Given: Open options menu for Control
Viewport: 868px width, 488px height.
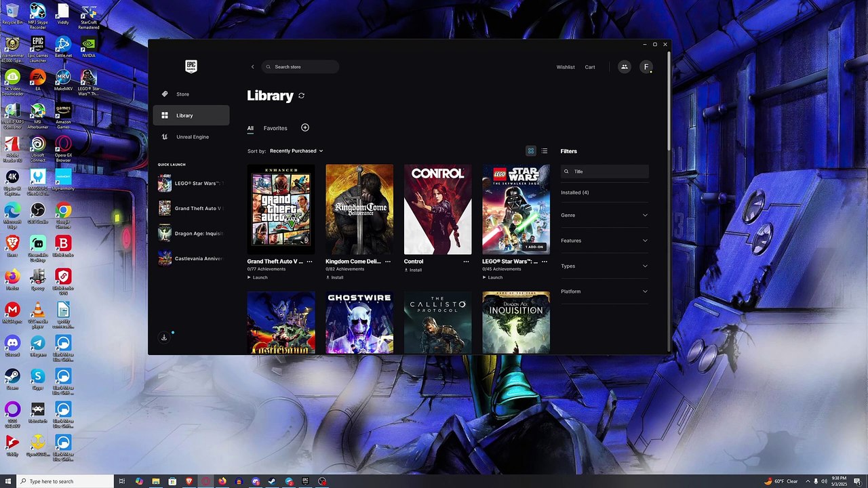Looking at the screenshot, I should (466, 261).
